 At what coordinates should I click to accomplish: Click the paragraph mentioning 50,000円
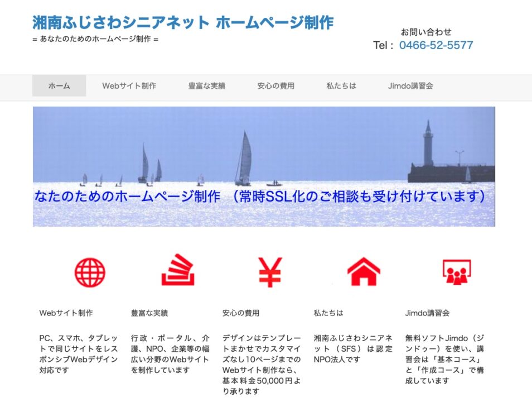click(x=262, y=364)
